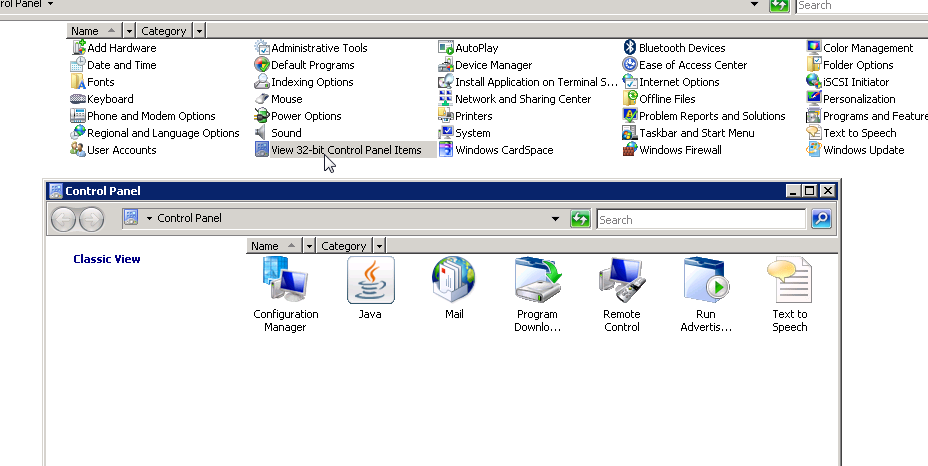This screenshot has width=928, height=466.
Task: Sort by Category column in back window
Action: coord(164,31)
